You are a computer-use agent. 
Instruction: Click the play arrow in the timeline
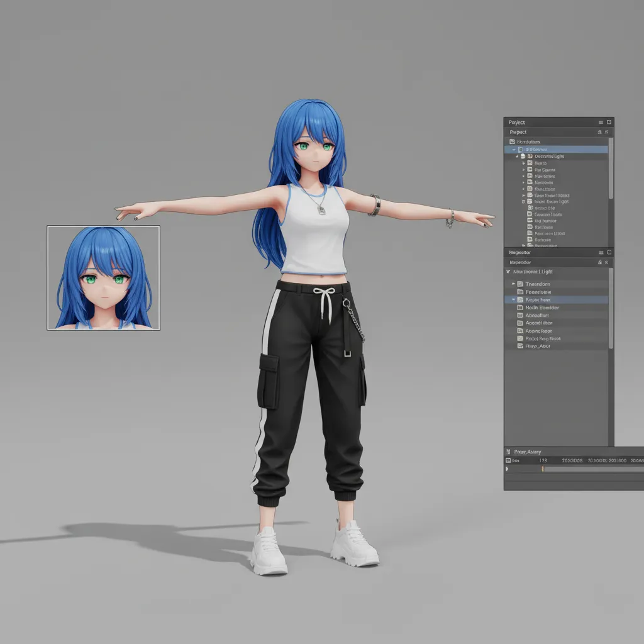click(x=508, y=469)
